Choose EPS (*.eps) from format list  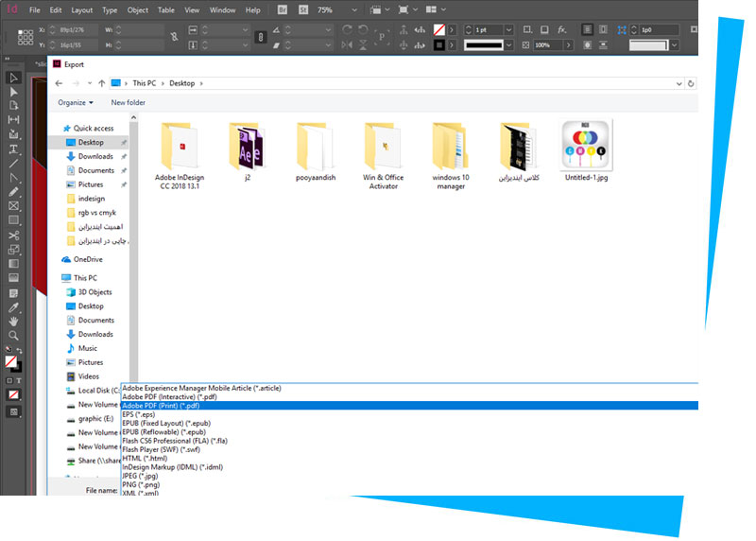pyautogui.click(x=409, y=414)
